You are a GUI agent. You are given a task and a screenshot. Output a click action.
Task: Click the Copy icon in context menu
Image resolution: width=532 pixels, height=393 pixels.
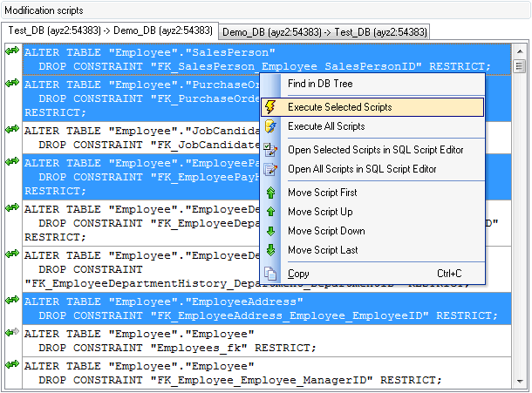pos(269,274)
